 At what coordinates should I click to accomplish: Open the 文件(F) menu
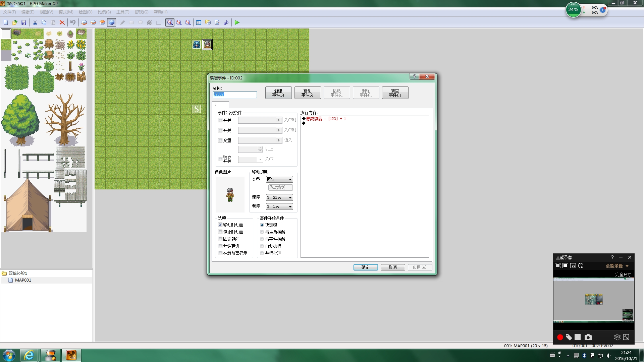10,12
